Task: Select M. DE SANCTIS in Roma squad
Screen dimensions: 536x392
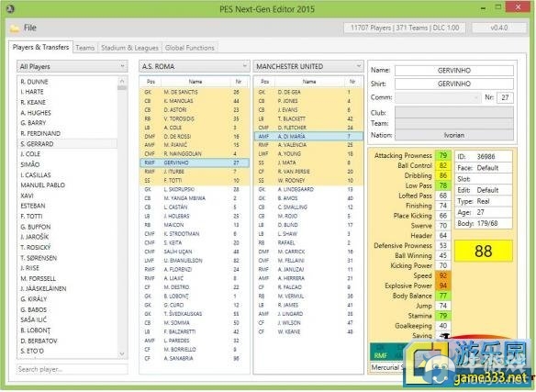Action: [195, 92]
